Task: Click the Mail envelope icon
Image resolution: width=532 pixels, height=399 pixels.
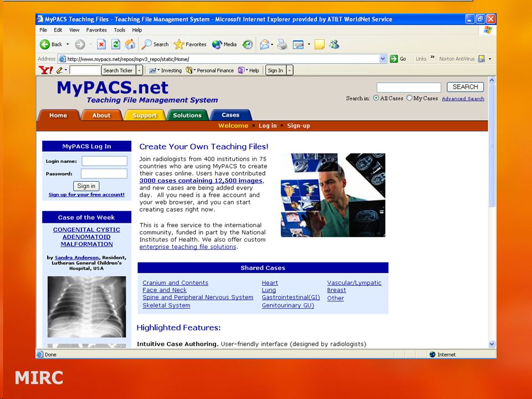Action: 264,44
